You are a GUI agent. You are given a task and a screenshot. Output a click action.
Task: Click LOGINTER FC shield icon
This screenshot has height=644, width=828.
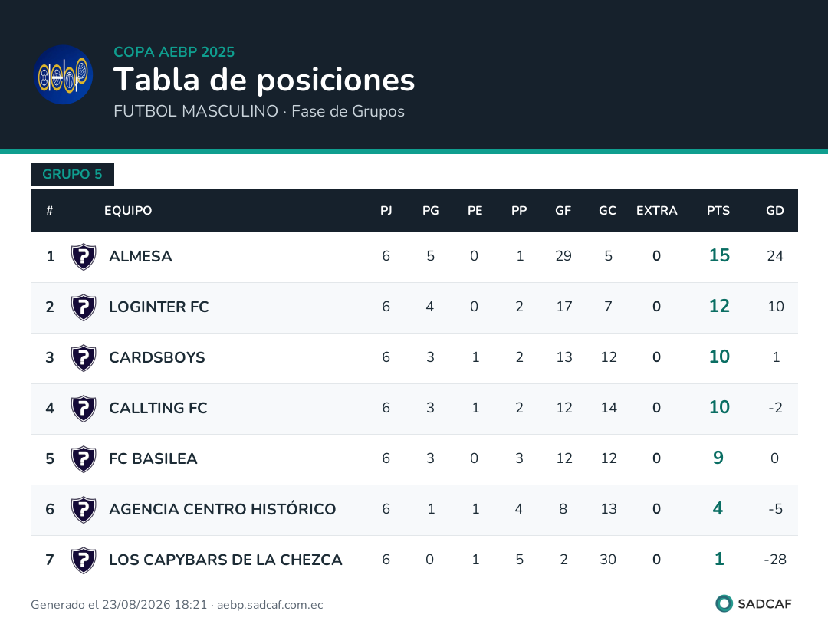(x=84, y=307)
